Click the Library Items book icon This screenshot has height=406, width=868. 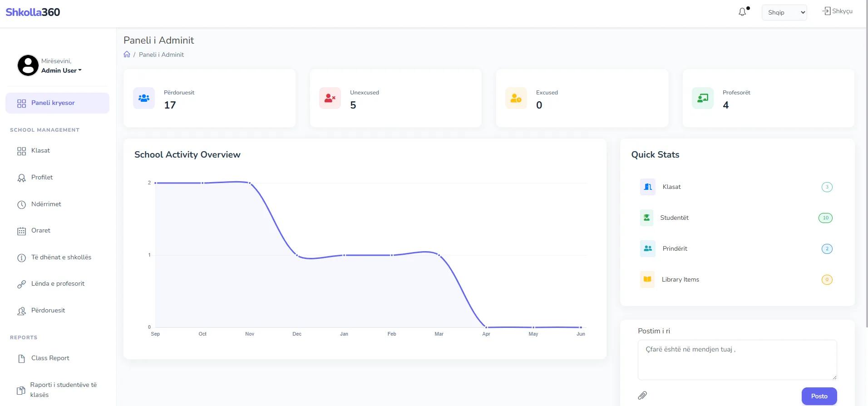pyautogui.click(x=647, y=279)
